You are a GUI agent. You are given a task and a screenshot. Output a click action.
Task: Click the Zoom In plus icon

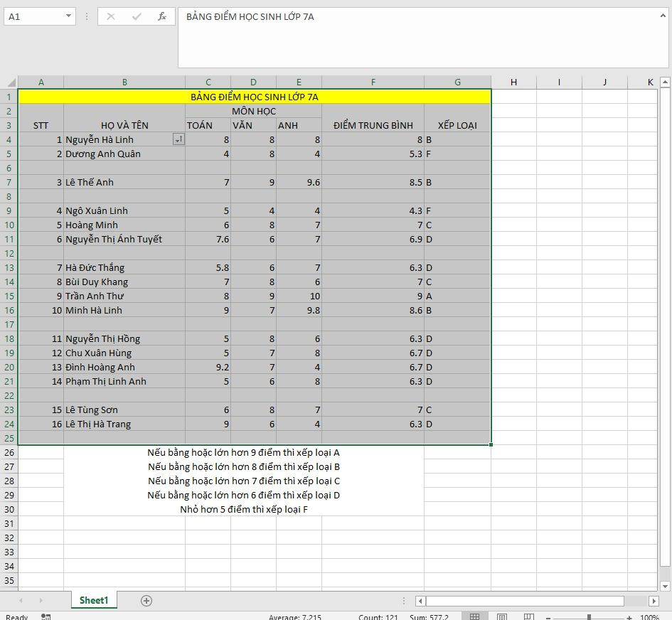pyautogui.click(x=629, y=616)
